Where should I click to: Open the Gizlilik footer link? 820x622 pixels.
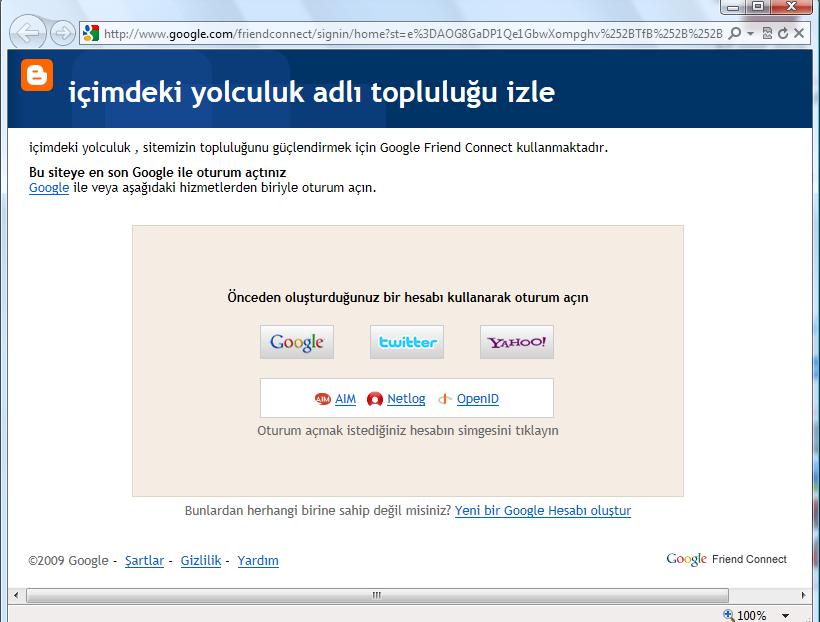201,561
